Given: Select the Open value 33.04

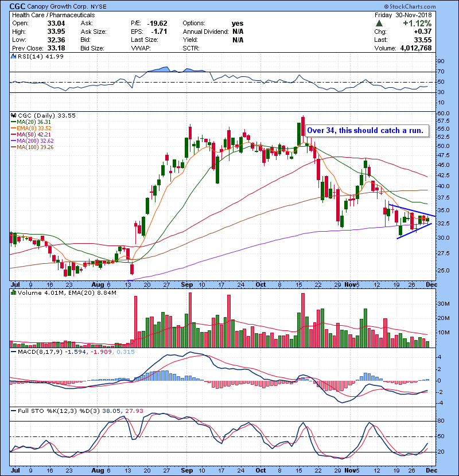Looking at the screenshot, I should pyautogui.click(x=56, y=24).
